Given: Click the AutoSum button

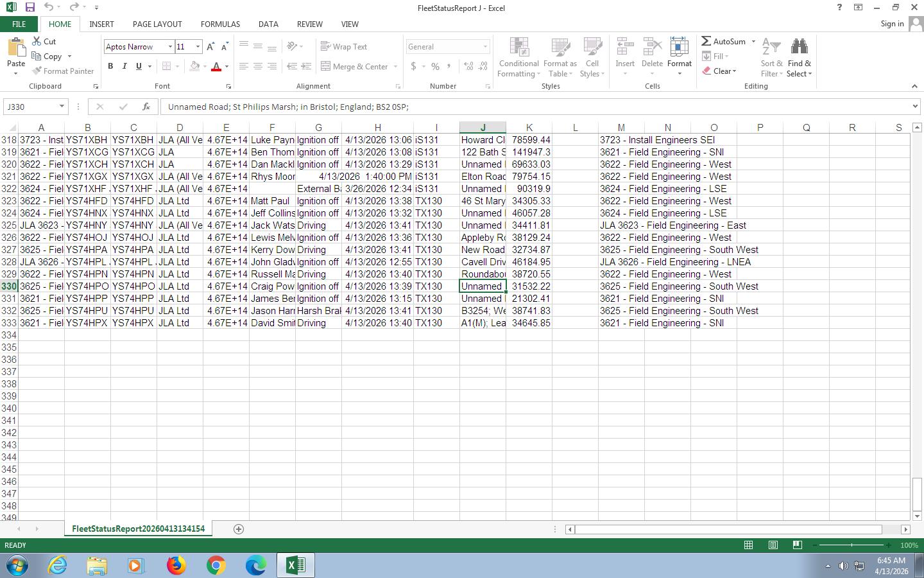Looking at the screenshot, I should (x=724, y=41).
